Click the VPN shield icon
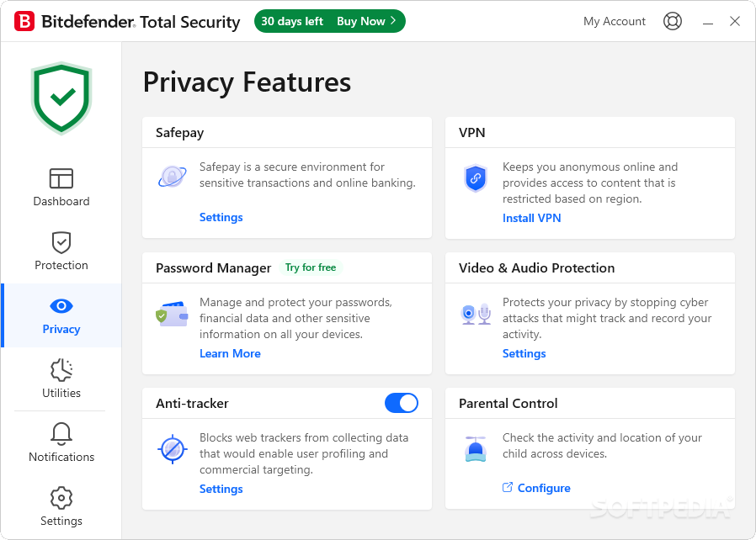The width and height of the screenshot is (756, 540). click(476, 178)
